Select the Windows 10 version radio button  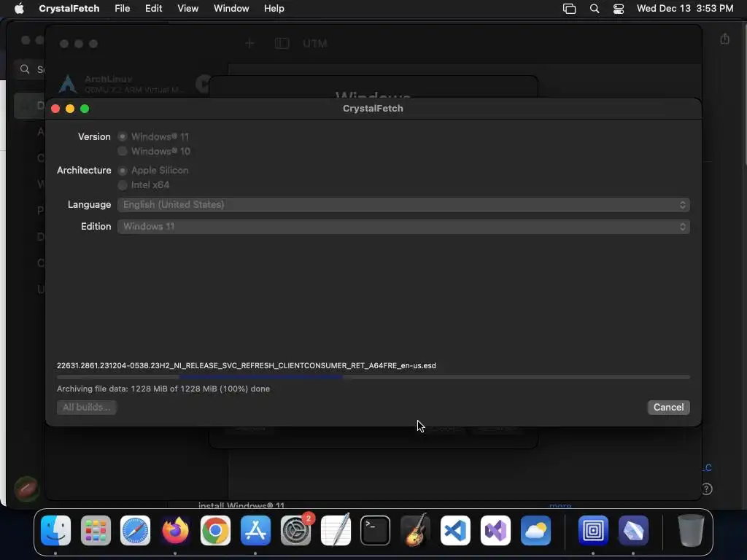point(123,152)
